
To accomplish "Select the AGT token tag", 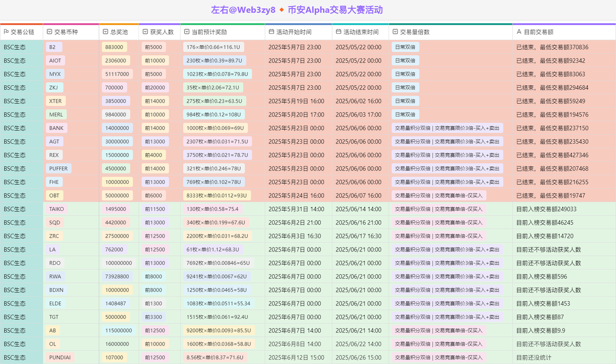I will pyautogui.click(x=55, y=142).
